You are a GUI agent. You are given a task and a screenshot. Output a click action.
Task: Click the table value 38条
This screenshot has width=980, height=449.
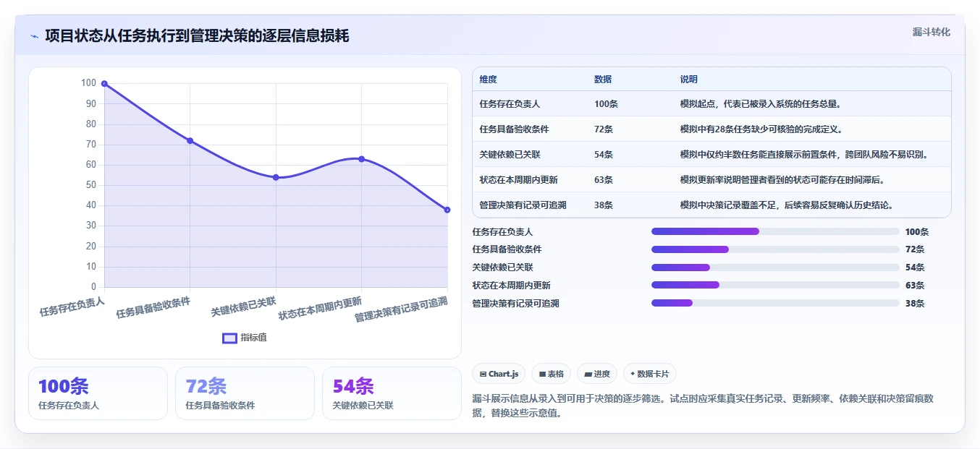[604, 205]
